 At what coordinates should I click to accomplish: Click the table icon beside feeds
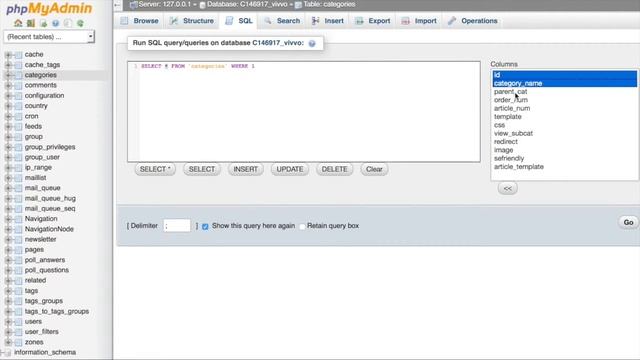point(18,127)
